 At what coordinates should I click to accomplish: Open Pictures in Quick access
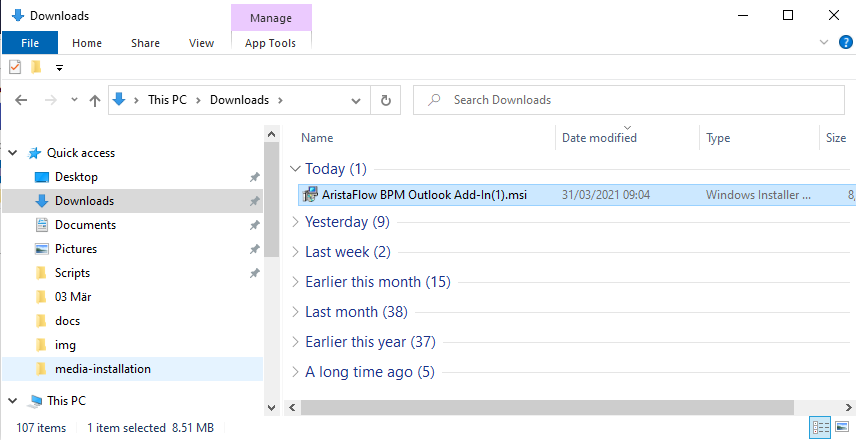(75, 249)
